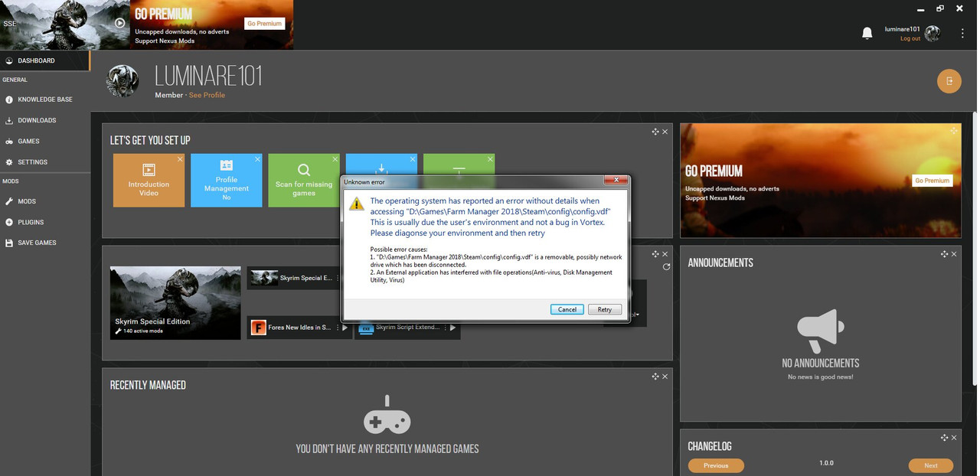Click the notifications bell icon
This screenshot has width=980, height=476.
pyautogui.click(x=867, y=33)
